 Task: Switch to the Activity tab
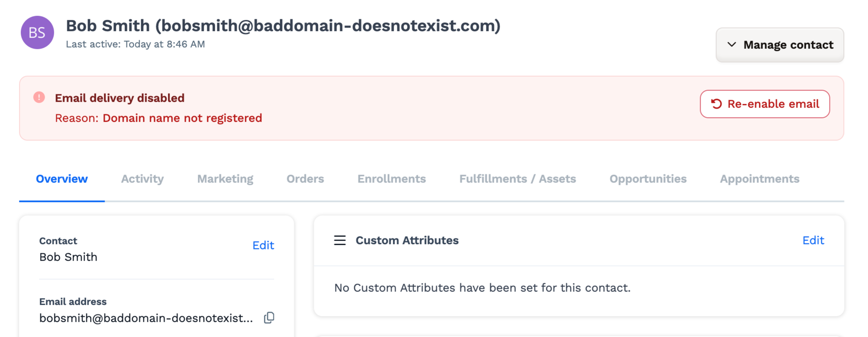pos(142,179)
